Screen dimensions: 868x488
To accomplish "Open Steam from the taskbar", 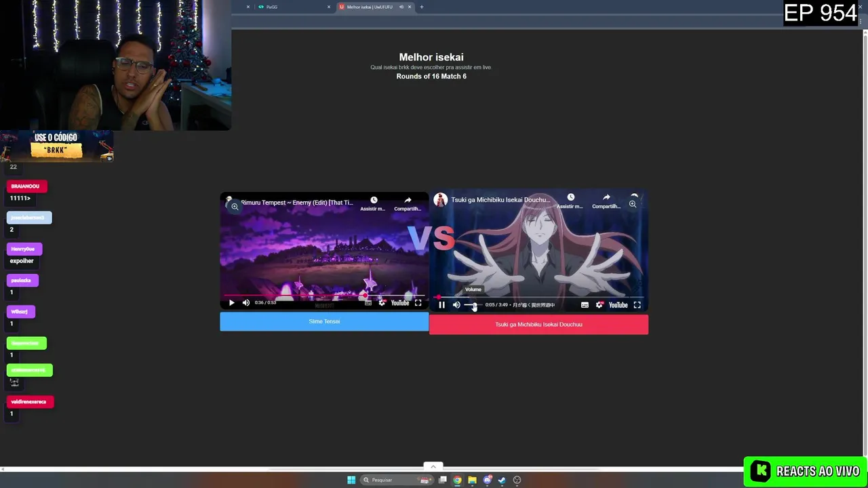I will (502, 480).
